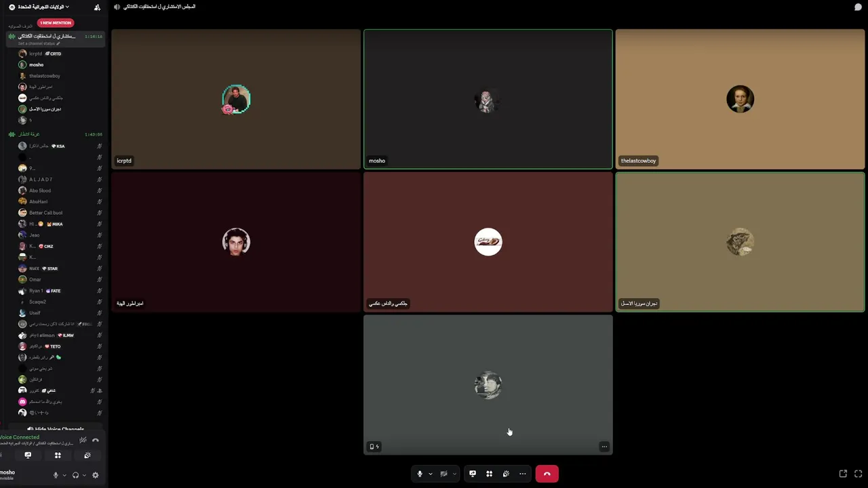Open microphone options arrow in call bar
This screenshot has width=868, height=488.
[x=430, y=474]
